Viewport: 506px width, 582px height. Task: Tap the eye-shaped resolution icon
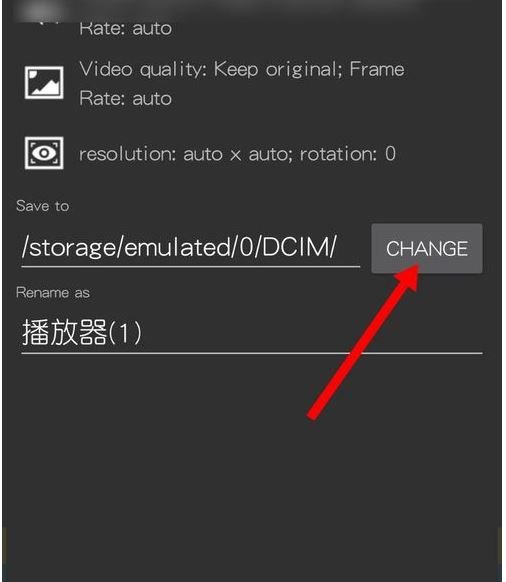click(44, 153)
